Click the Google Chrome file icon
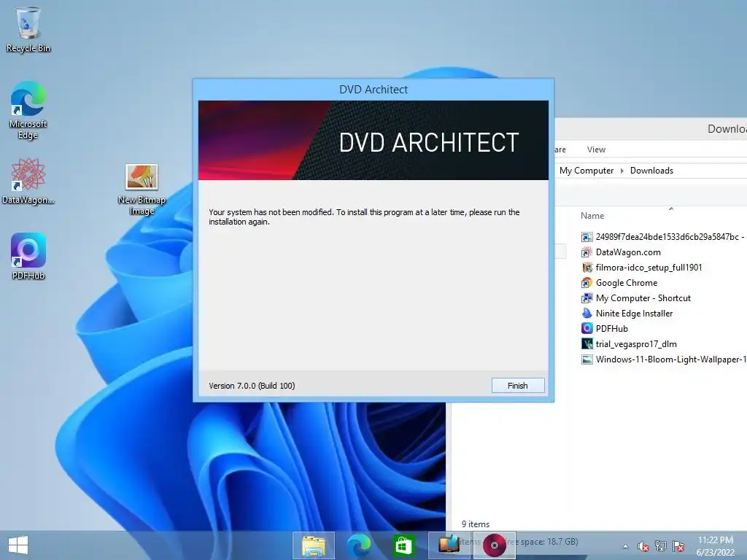747x560 pixels. [x=587, y=283]
